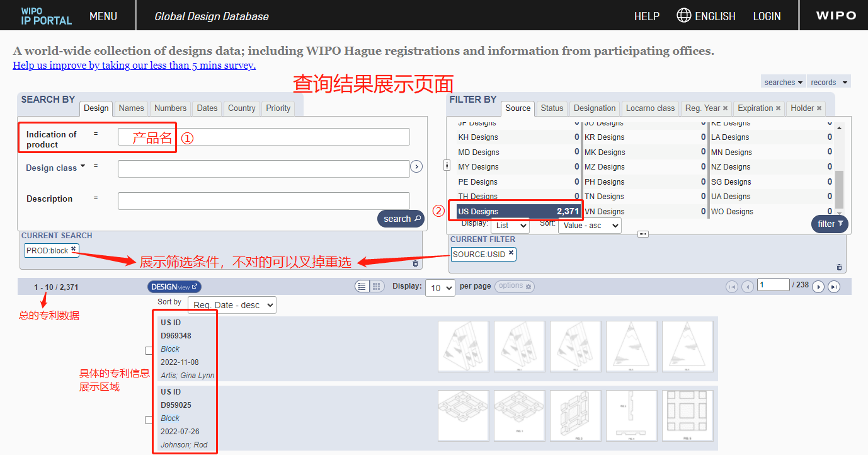The width and height of the screenshot is (868, 455).
Task: Open the DESIGNview external link
Action: (x=174, y=287)
